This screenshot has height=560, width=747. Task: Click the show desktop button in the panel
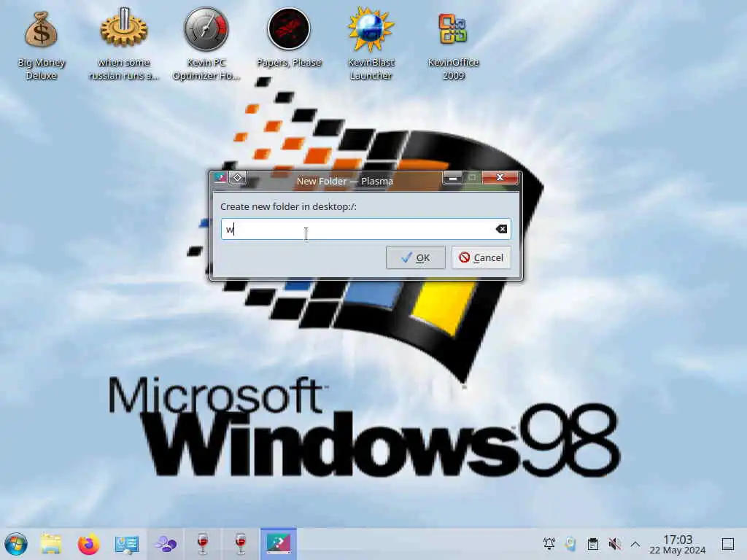click(x=728, y=544)
